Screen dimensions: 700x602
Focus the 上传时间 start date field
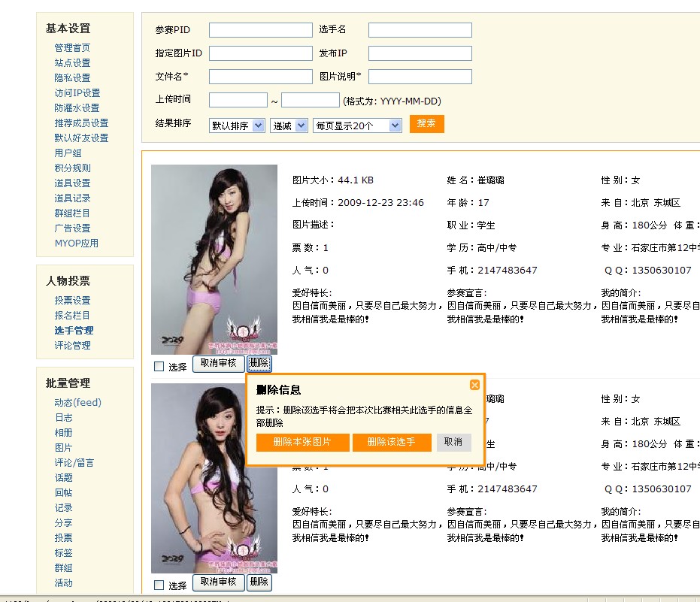tap(238, 100)
